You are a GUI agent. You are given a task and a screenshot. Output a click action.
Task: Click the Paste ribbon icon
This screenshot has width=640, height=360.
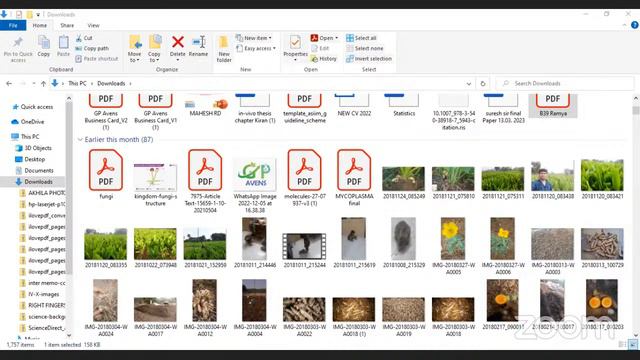tap(63, 43)
